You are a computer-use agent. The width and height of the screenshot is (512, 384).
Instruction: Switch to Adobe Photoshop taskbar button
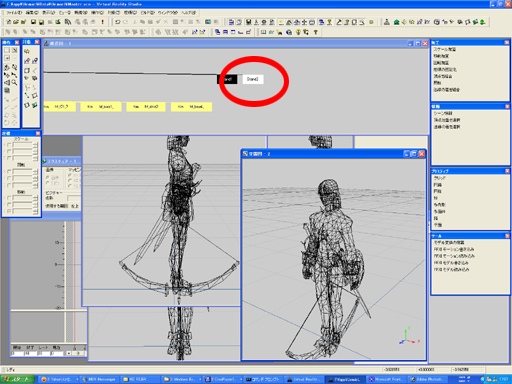click(428, 379)
